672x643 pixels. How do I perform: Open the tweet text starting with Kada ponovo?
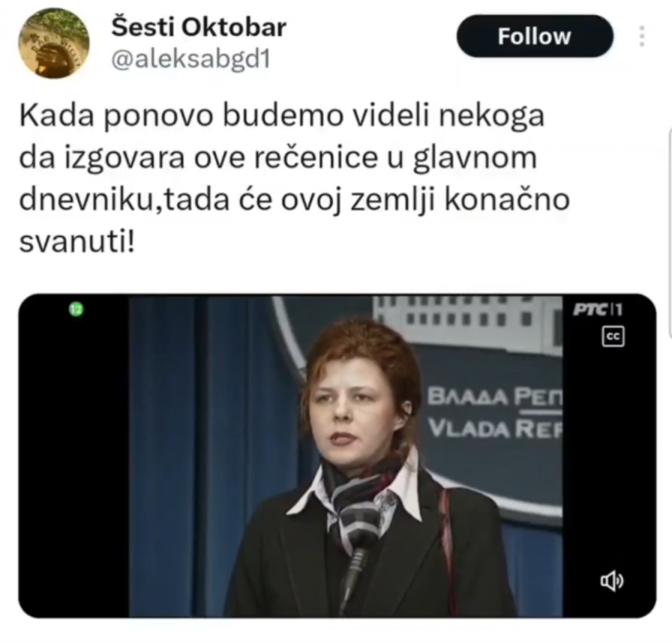pyautogui.click(x=294, y=178)
